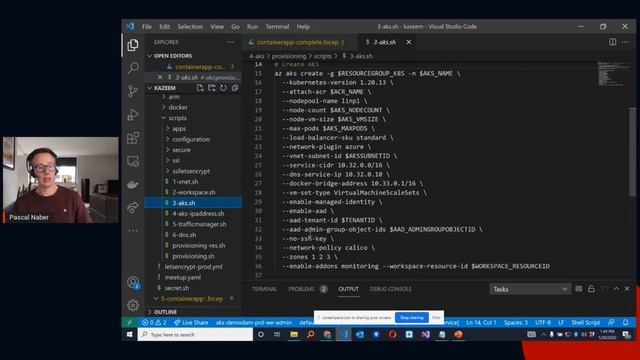Expand the Outline section
640x360 pixels.
pyautogui.click(x=165, y=312)
